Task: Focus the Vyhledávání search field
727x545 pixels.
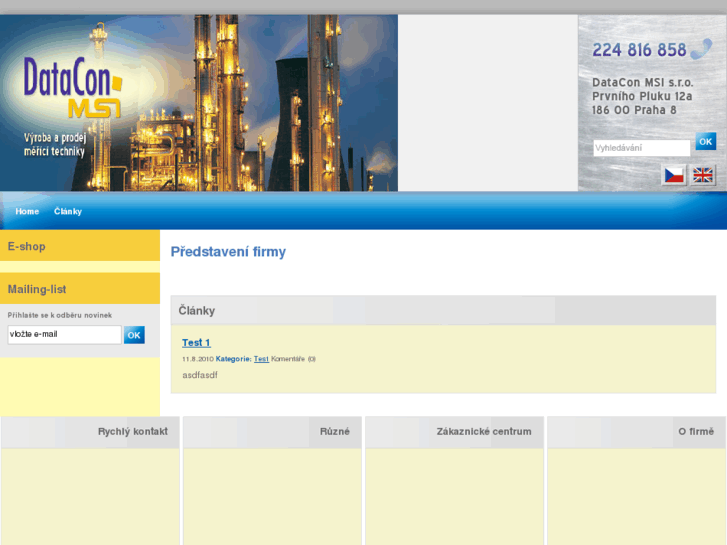Action: pyautogui.click(x=641, y=148)
